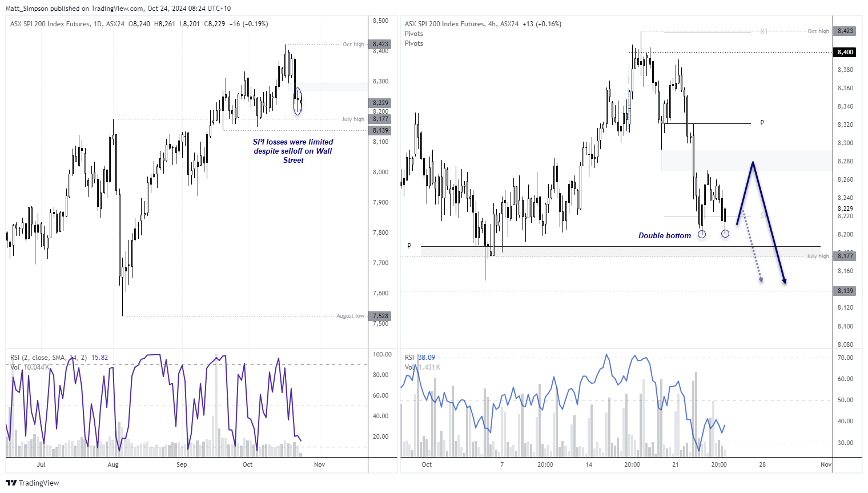Click the Vol 1.431K legend on the 4h chart

point(423,367)
